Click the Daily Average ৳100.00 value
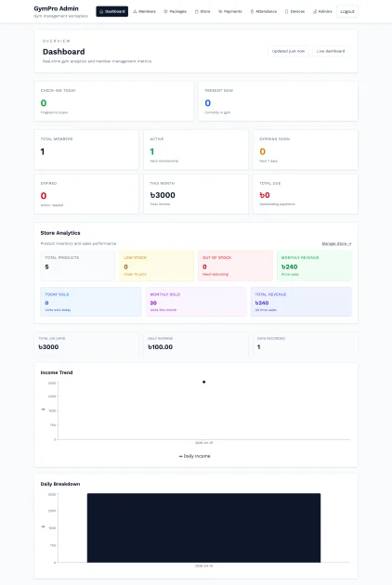Viewport: 392px width, 585px height. pos(160,347)
